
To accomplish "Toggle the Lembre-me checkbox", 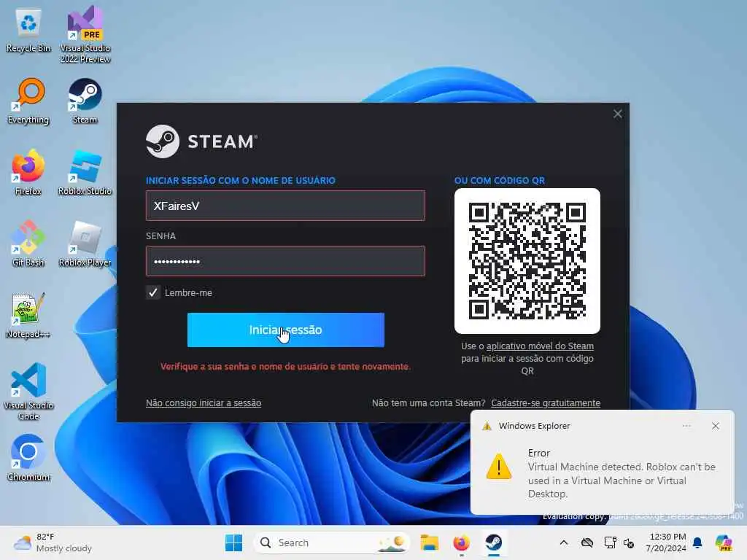I will pyautogui.click(x=153, y=292).
